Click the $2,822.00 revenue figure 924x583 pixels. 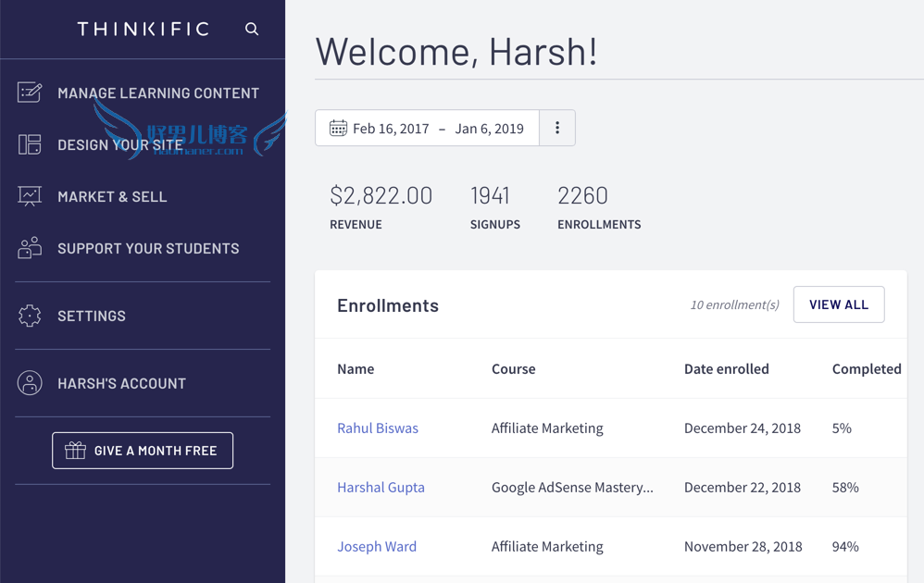coord(381,195)
